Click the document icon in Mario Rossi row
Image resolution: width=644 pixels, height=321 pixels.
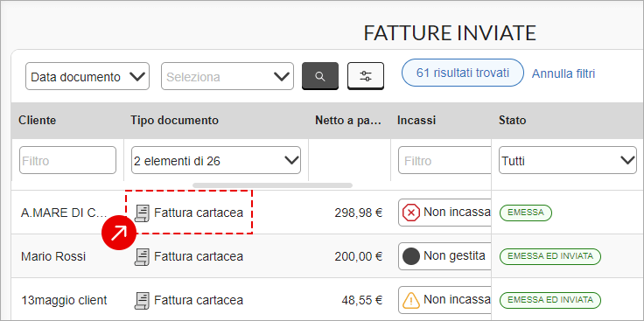(x=142, y=256)
